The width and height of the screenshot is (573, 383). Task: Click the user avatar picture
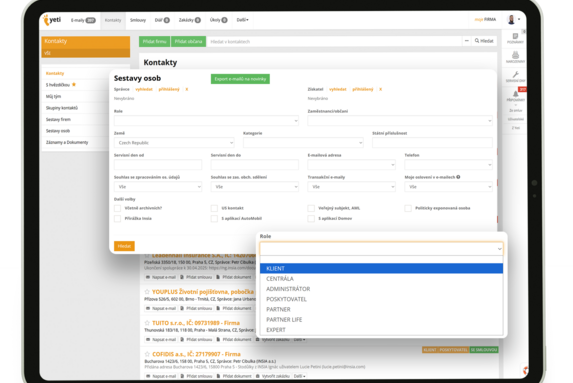(511, 19)
